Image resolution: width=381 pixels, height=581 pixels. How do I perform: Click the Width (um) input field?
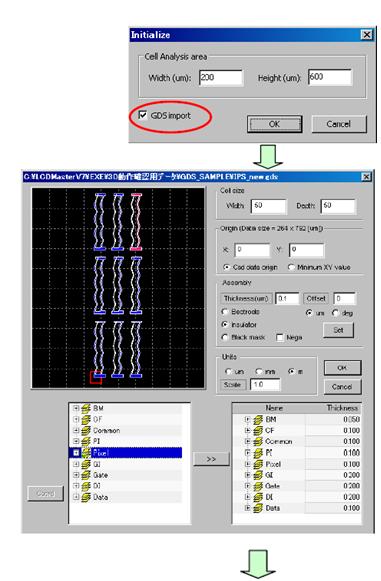(x=221, y=78)
